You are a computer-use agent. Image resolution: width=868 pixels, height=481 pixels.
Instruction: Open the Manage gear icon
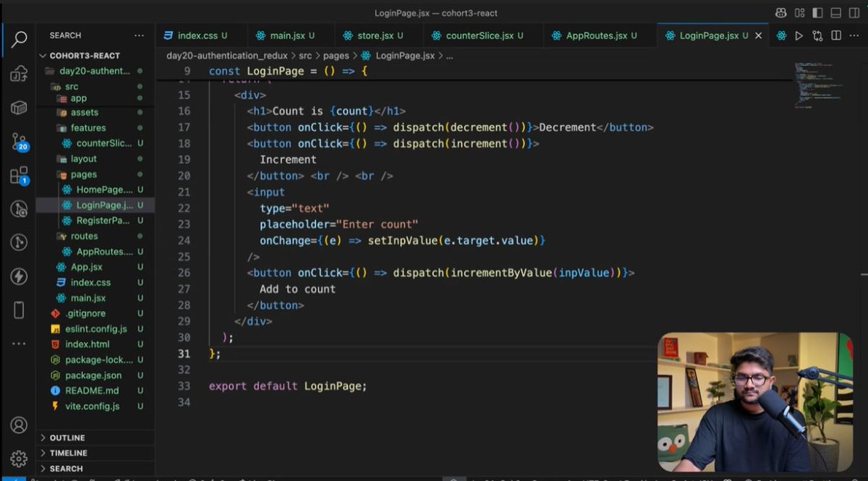pos(20,459)
